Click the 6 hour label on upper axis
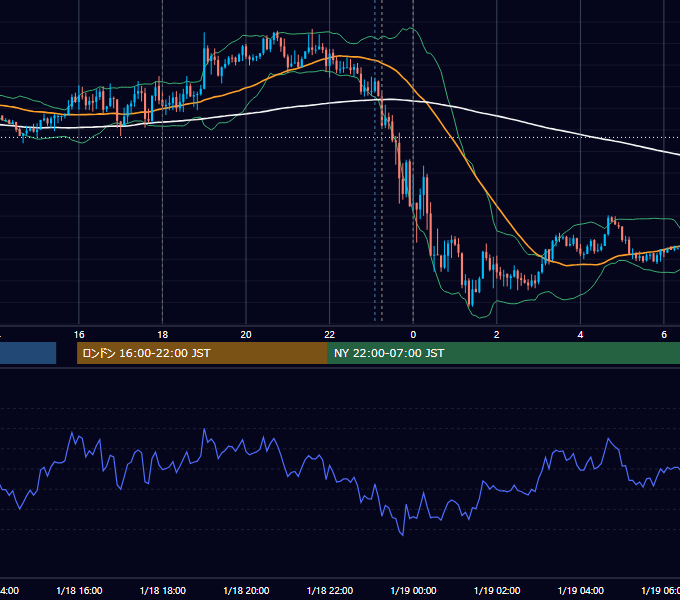 point(664,335)
